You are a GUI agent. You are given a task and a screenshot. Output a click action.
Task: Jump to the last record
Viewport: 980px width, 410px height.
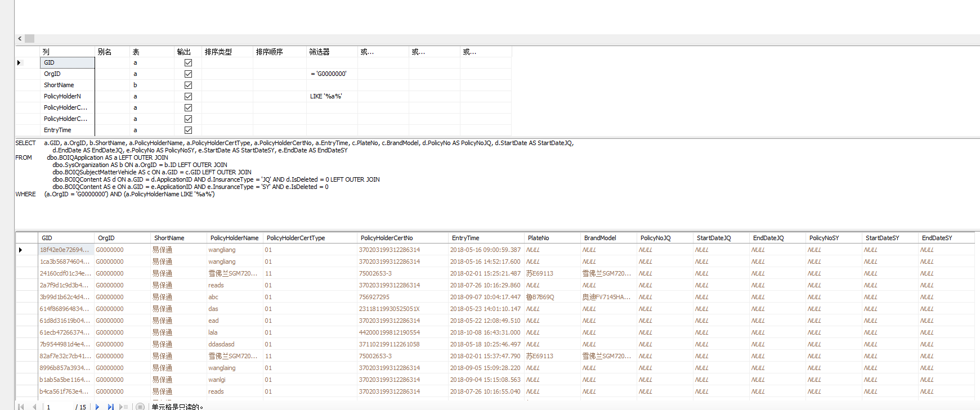point(110,407)
